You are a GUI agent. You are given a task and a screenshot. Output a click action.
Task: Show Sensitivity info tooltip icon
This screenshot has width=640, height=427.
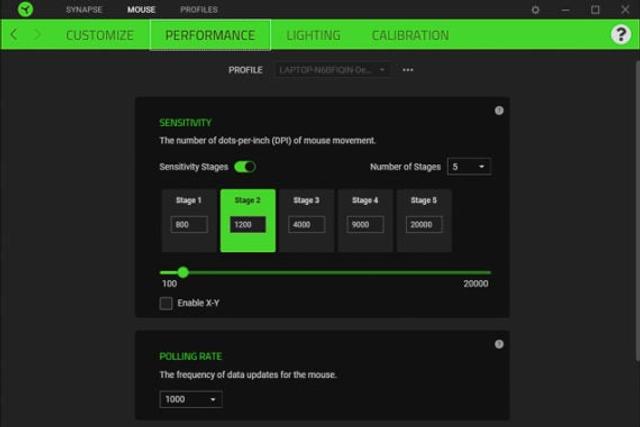(x=499, y=111)
